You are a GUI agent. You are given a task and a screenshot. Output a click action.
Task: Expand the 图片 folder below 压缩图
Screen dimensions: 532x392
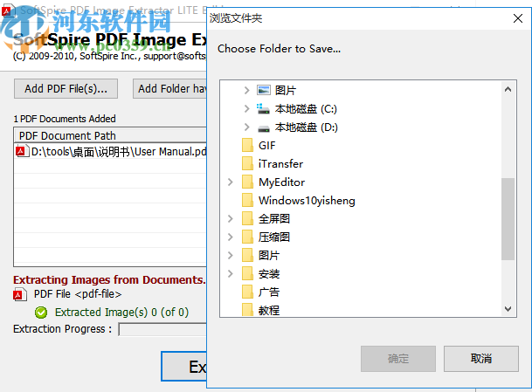pyautogui.click(x=231, y=255)
